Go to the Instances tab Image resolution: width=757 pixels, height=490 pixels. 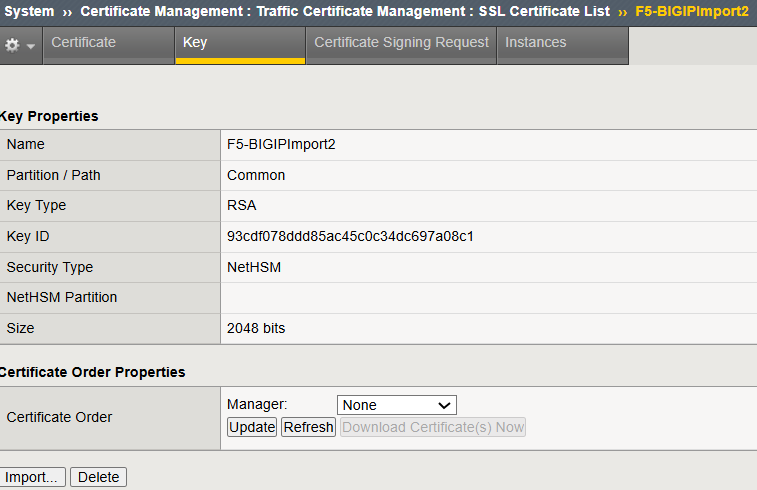pos(563,45)
